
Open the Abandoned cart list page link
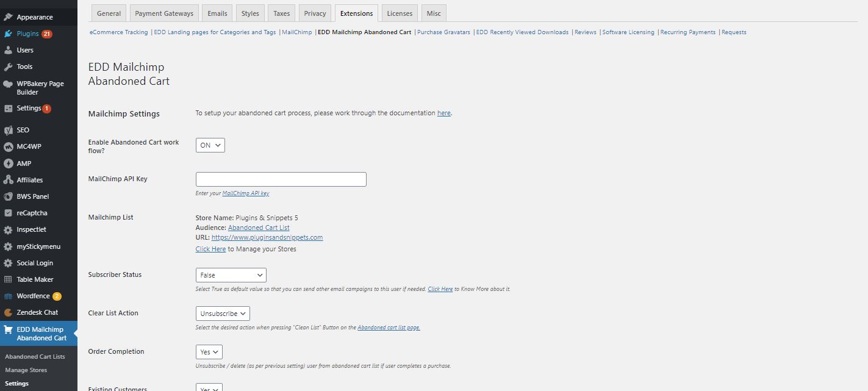pos(389,328)
